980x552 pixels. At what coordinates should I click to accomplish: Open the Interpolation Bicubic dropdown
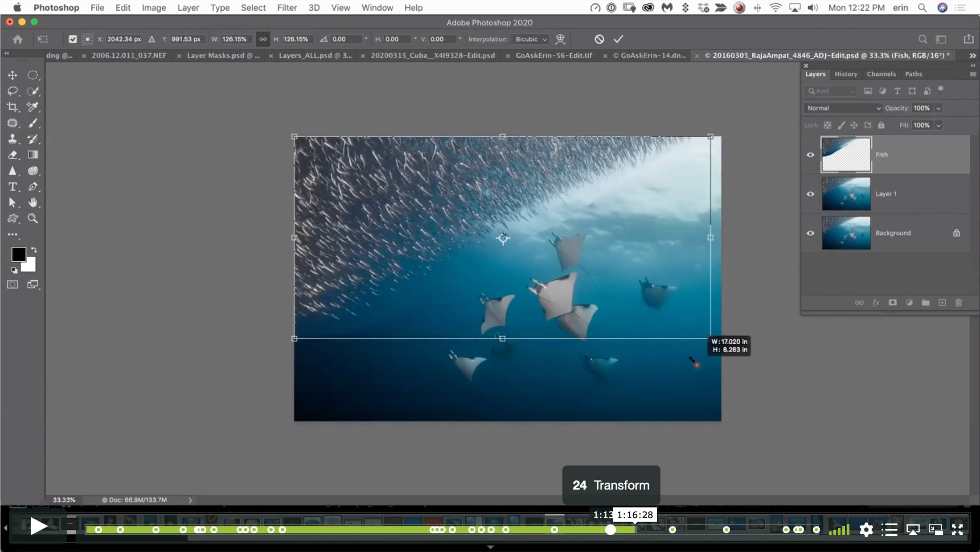(530, 39)
